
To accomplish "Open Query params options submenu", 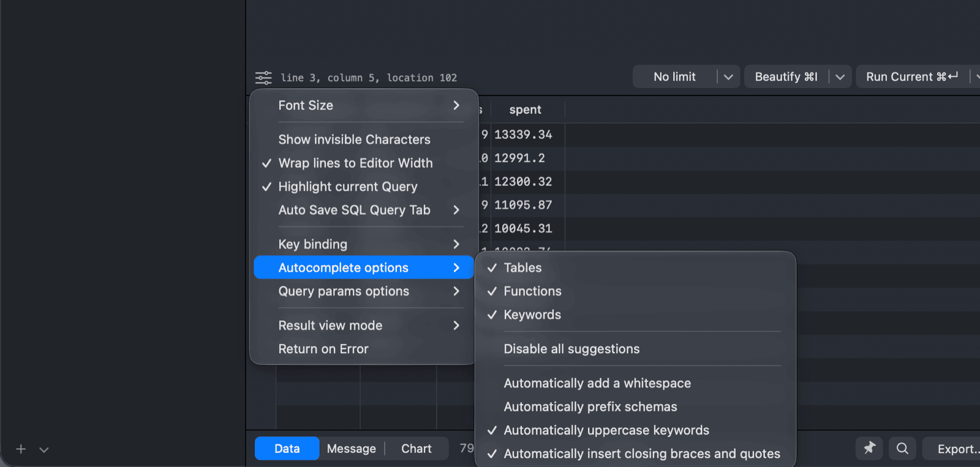I will [x=364, y=291].
